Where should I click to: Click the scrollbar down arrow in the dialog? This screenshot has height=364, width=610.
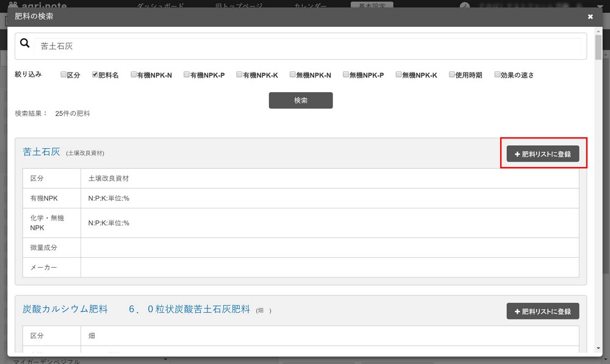click(598, 348)
